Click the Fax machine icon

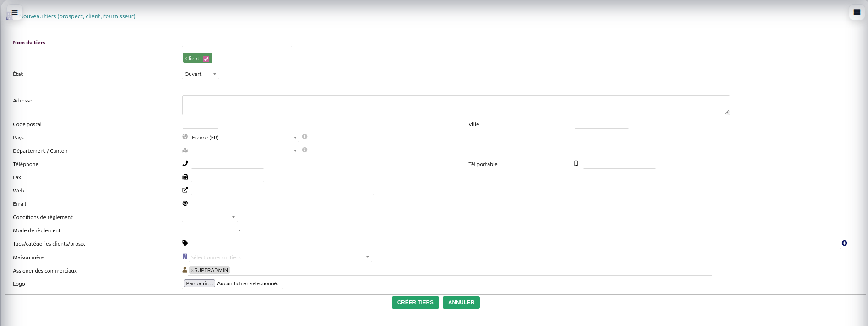click(185, 176)
